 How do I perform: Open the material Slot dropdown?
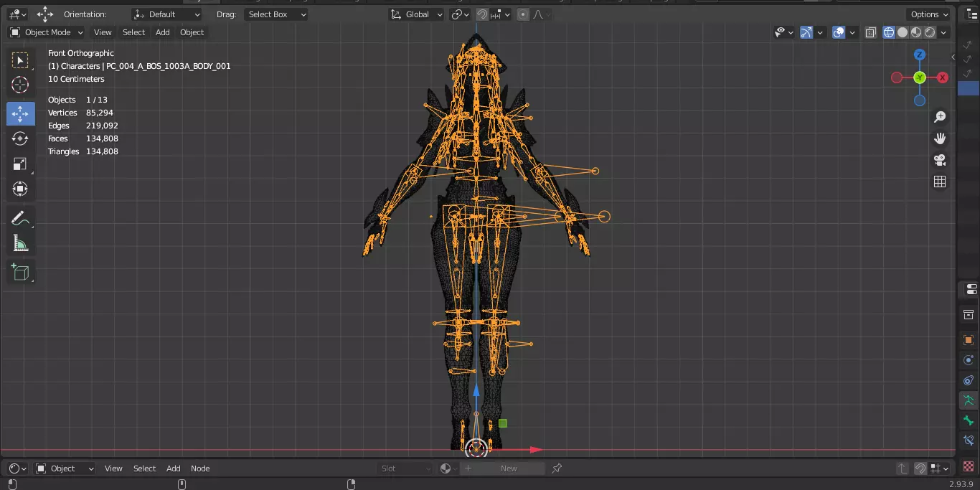(405, 468)
